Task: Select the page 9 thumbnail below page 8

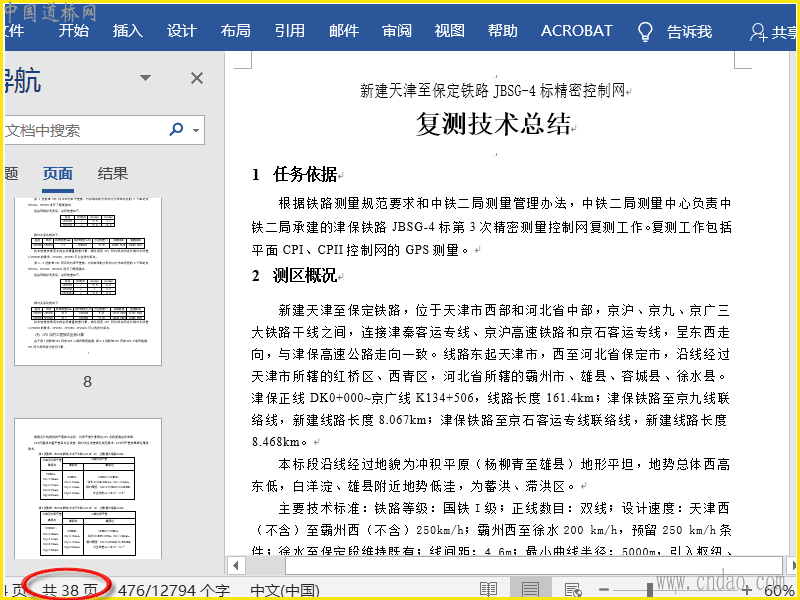Action: coord(88,488)
